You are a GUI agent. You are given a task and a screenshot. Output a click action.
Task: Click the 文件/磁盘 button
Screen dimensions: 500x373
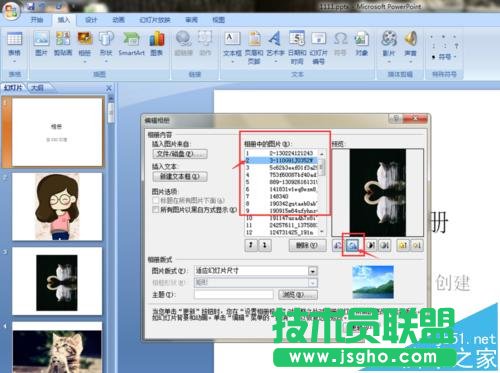[x=180, y=154]
